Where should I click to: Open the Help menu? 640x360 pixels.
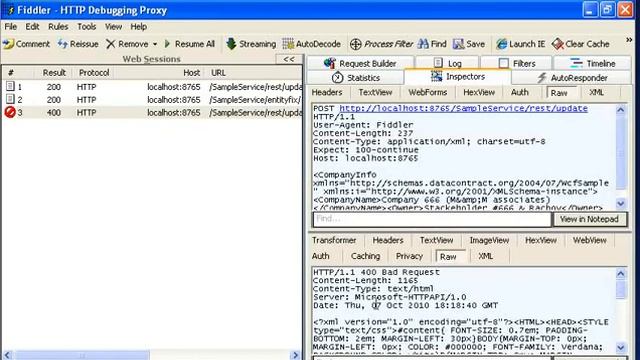[139, 27]
